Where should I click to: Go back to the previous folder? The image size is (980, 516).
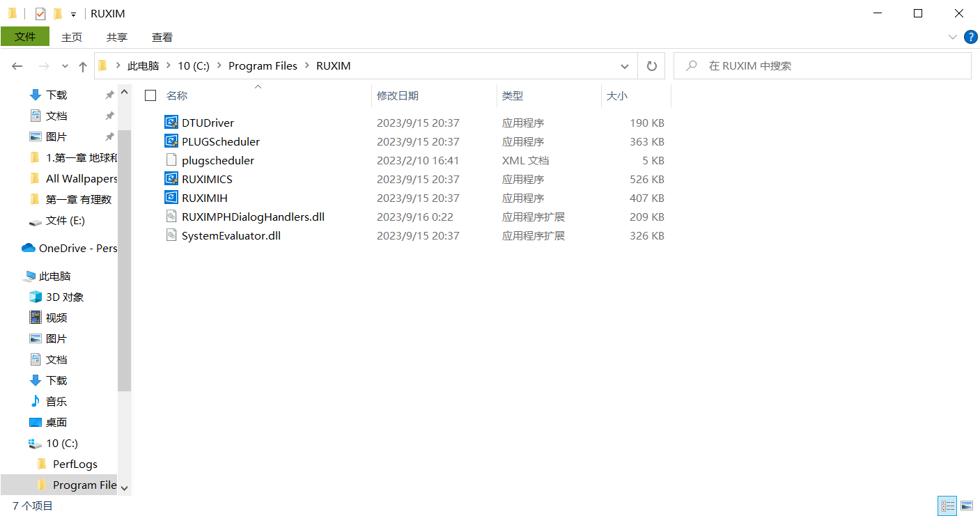17,66
